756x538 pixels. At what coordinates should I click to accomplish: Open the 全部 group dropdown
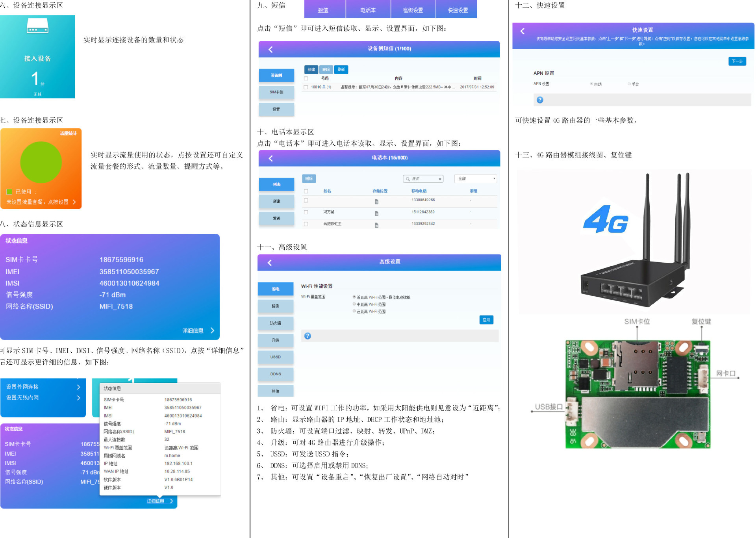tap(475, 179)
